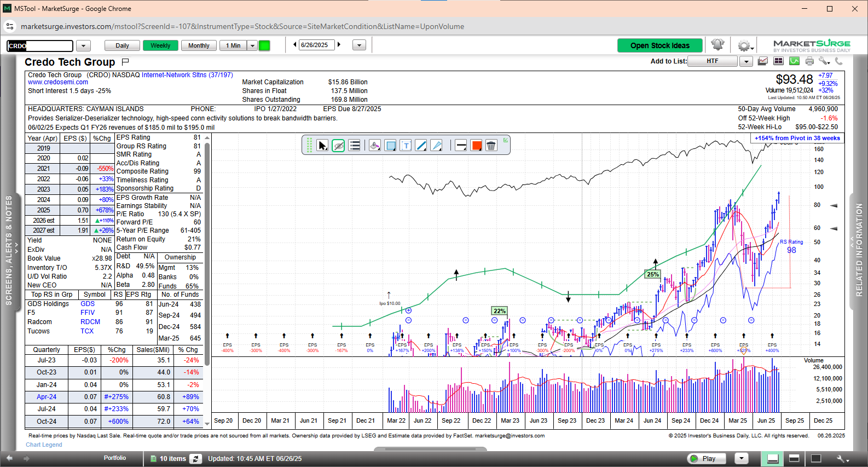Click the CRDO symbol input field

[x=40, y=46]
